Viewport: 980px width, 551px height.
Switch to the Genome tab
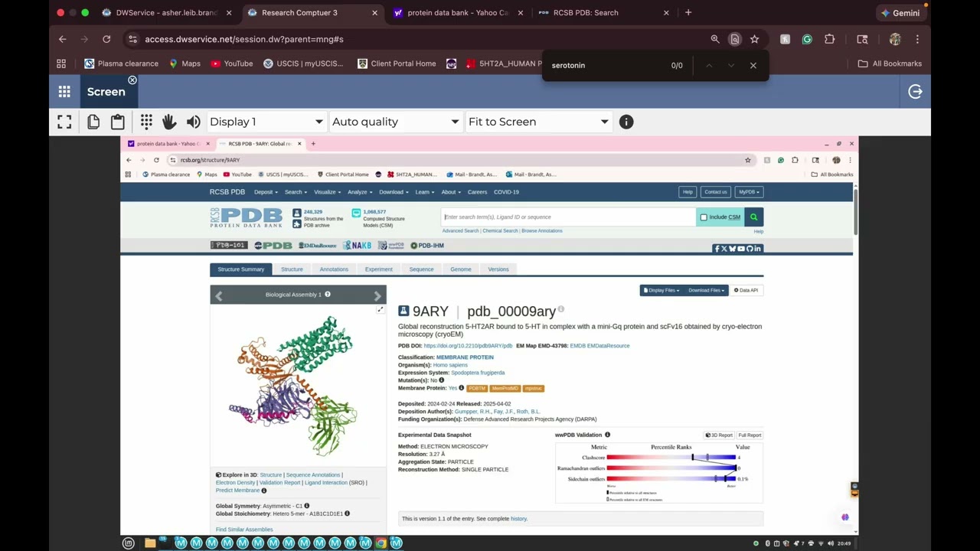point(461,269)
